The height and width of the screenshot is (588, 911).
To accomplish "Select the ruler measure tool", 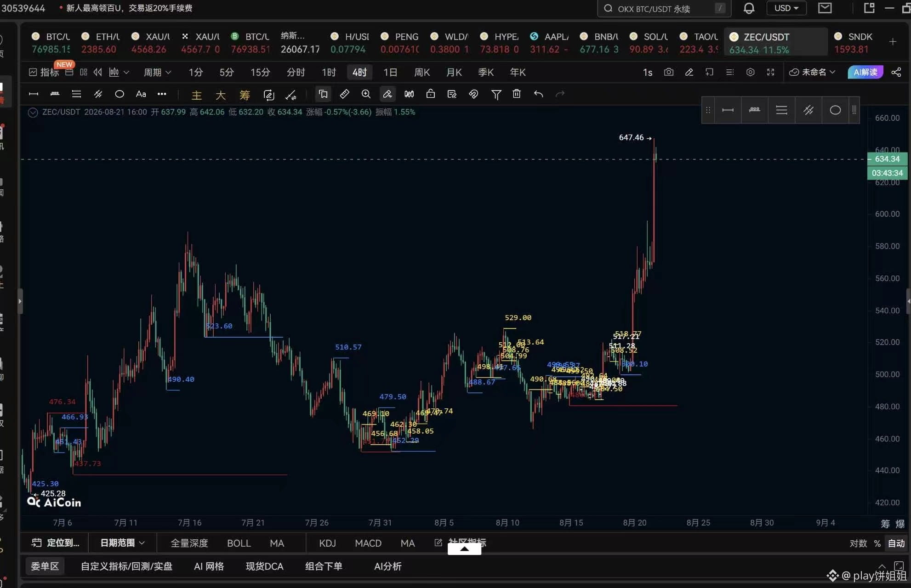I will [x=344, y=94].
